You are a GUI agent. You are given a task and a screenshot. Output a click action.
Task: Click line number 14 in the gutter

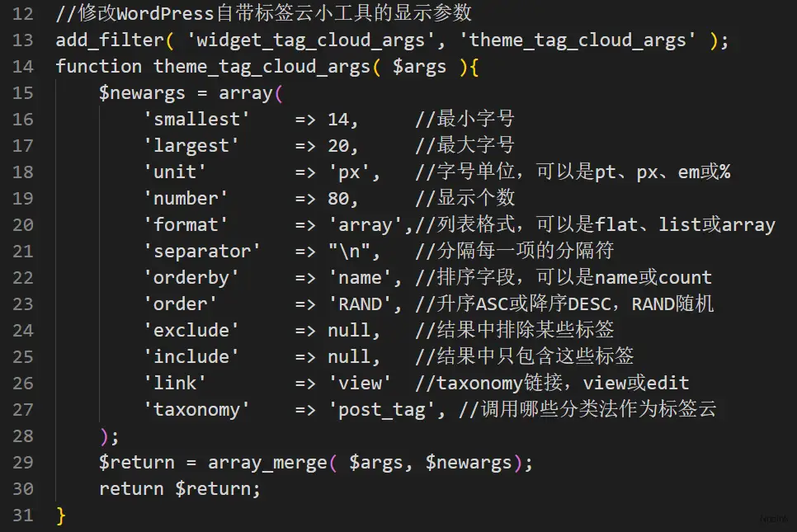[23, 67]
